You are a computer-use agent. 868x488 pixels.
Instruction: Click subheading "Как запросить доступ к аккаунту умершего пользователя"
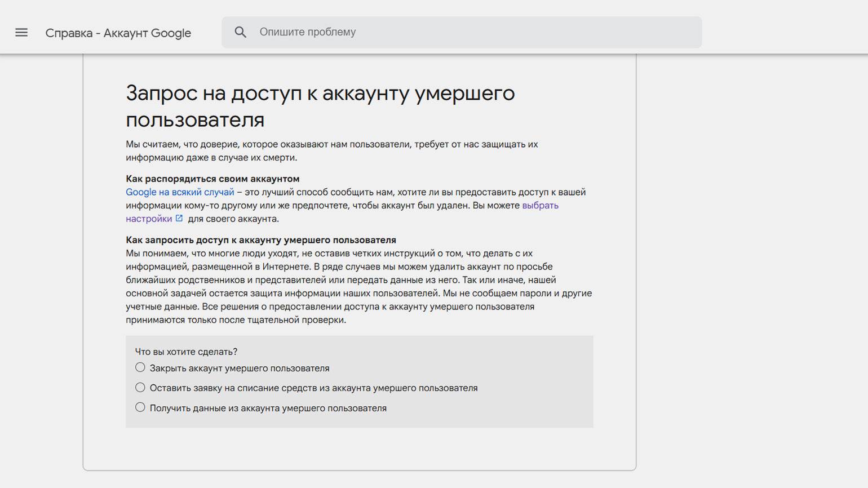coord(261,239)
